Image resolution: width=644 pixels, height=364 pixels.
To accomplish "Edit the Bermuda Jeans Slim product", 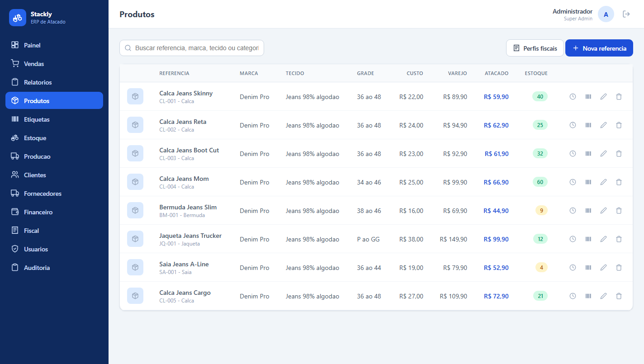I will (x=603, y=210).
